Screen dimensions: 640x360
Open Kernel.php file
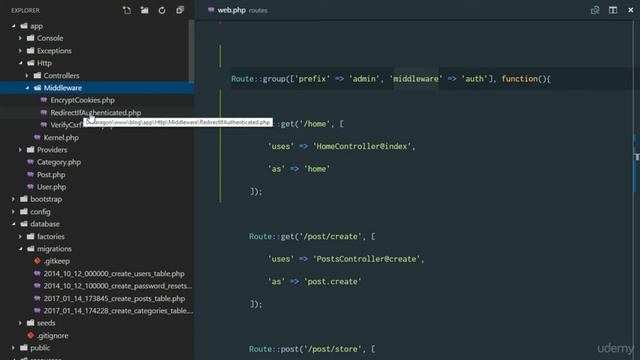coord(61,138)
